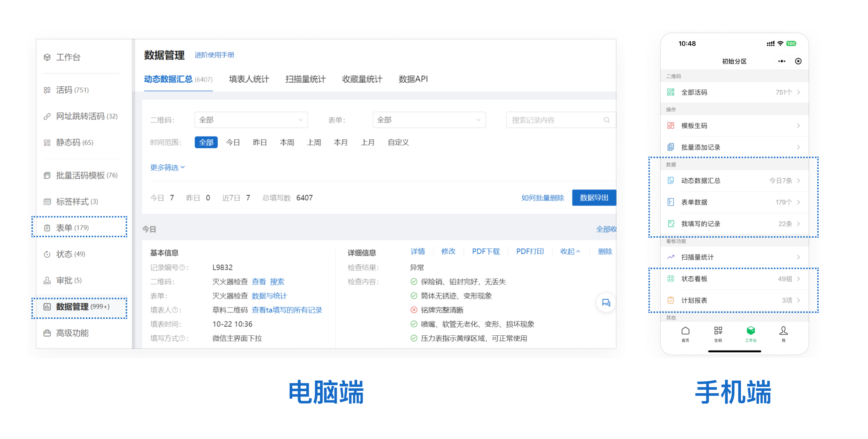Select the 本周 time range option
868x439 pixels.
tap(287, 142)
